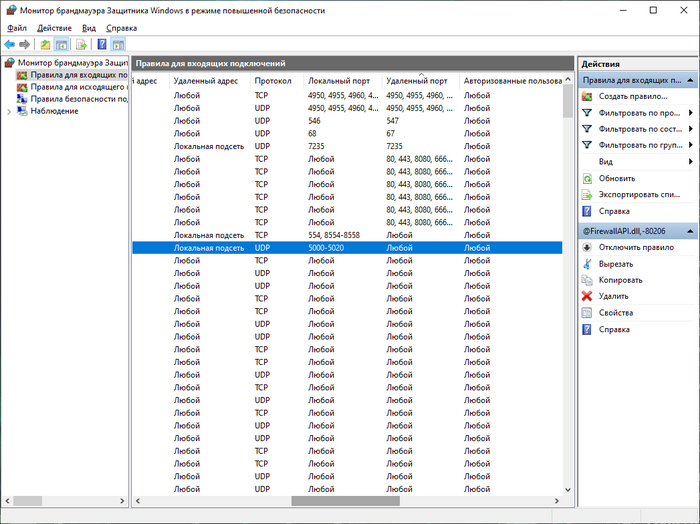Sort by Локальный порт column header

(x=343, y=81)
